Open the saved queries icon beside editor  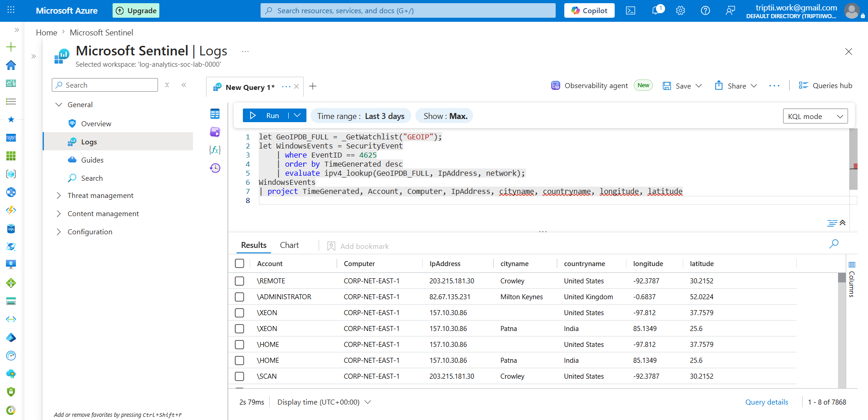tap(215, 132)
